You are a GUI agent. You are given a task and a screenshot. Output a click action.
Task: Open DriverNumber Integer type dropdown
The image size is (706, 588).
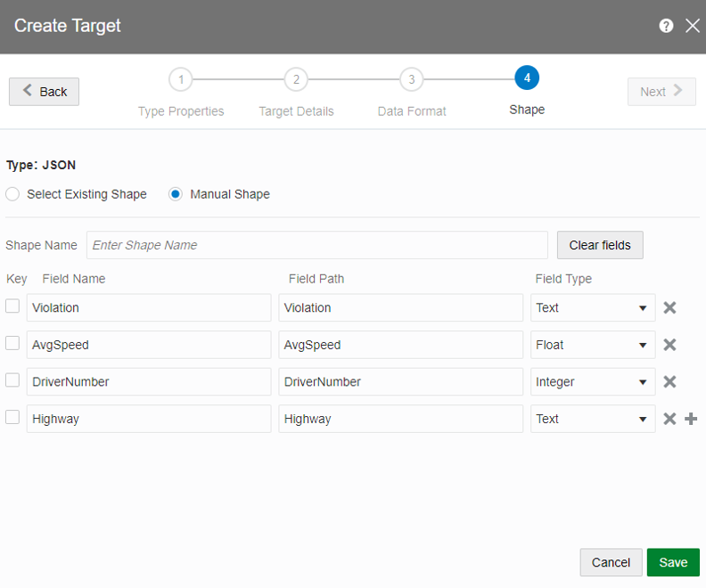(x=593, y=381)
